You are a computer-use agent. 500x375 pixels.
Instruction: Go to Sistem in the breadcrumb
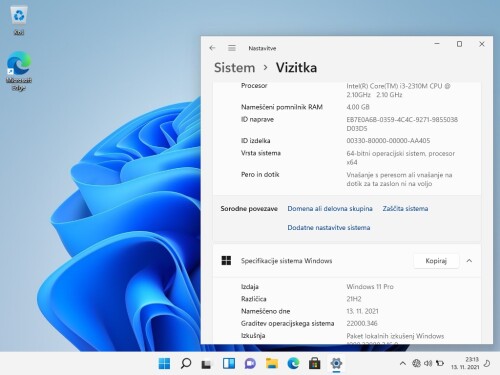234,68
